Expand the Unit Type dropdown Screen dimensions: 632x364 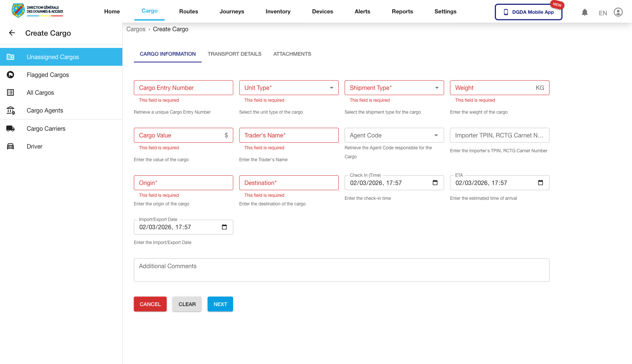(331, 88)
